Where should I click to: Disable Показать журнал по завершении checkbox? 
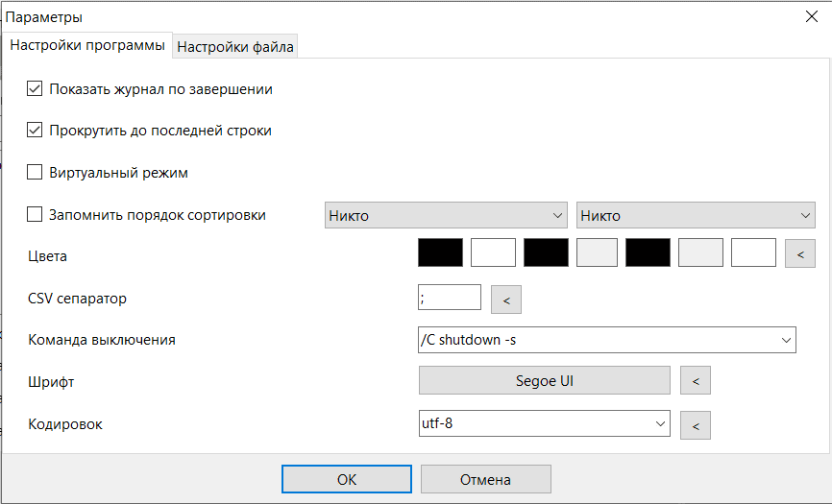click(x=36, y=89)
